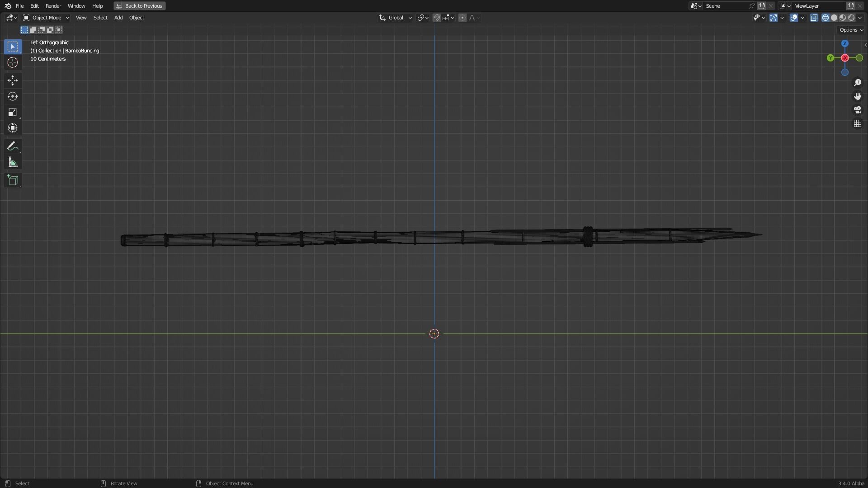
Task: Choose the Move tool
Action: [13, 80]
